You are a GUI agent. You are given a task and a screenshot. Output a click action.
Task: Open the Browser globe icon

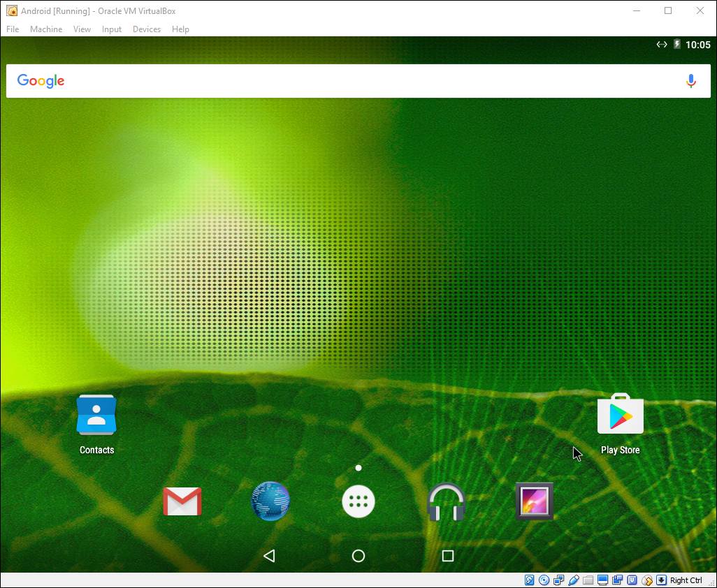click(x=270, y=501)
